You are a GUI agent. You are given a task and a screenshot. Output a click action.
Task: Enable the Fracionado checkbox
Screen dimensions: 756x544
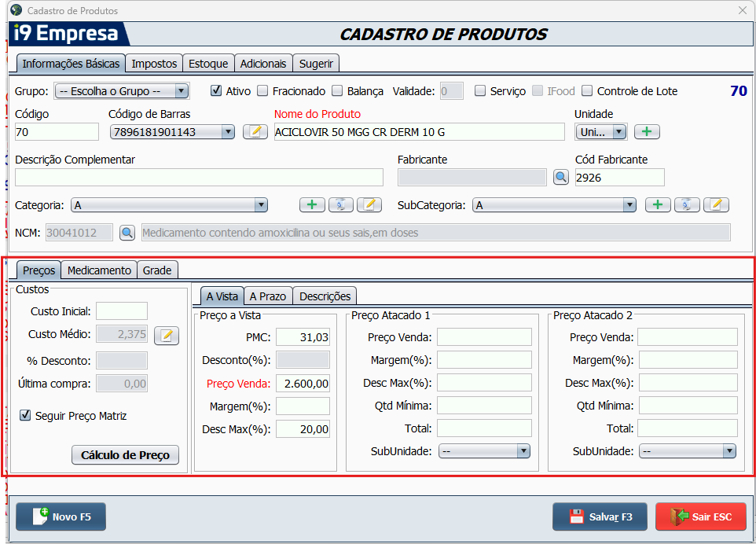[x=263, y=91]
